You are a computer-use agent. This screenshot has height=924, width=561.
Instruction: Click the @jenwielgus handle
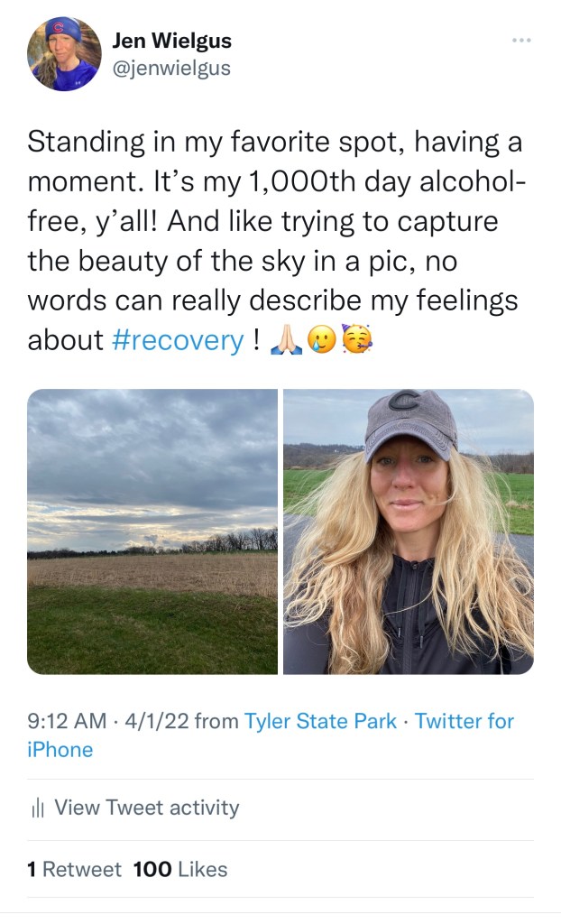point(171,68)
